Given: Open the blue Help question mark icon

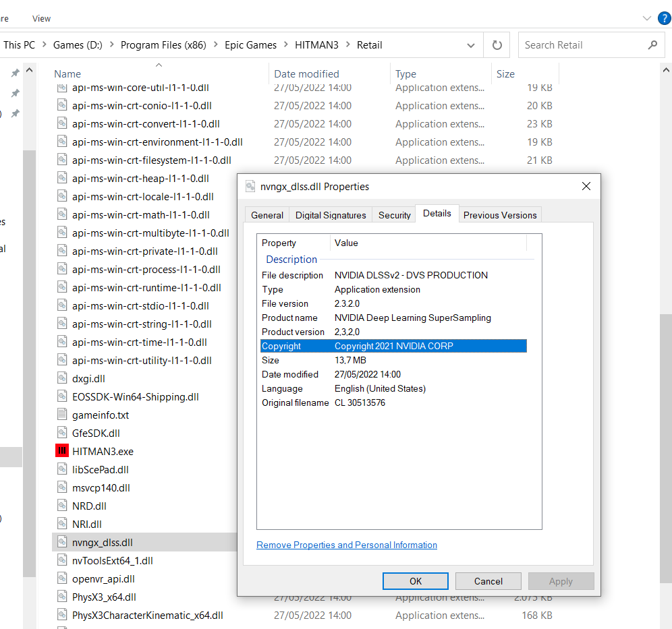Looking at the screenshot, I should click(x=665, y=18).
